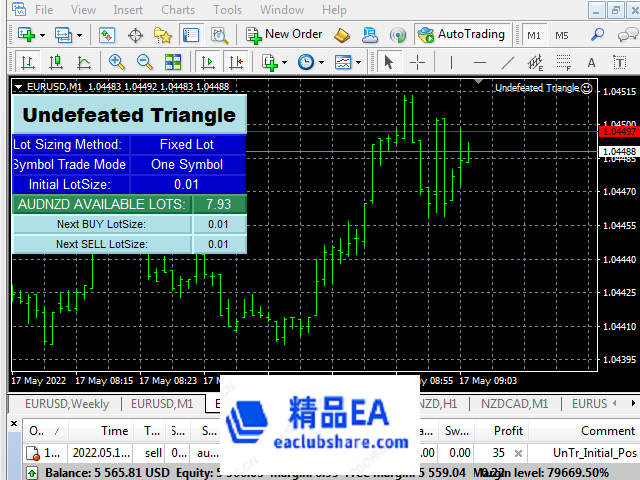Click the New Chart icon

27,35
